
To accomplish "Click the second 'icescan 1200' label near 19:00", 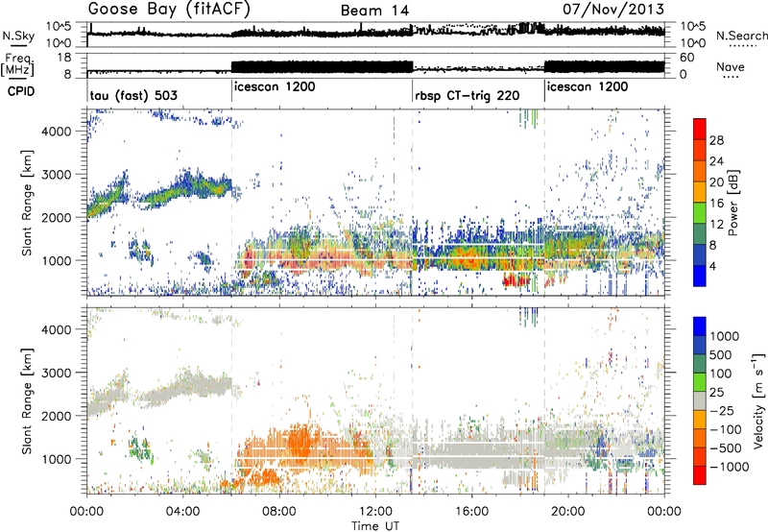I will pos(588,87).
